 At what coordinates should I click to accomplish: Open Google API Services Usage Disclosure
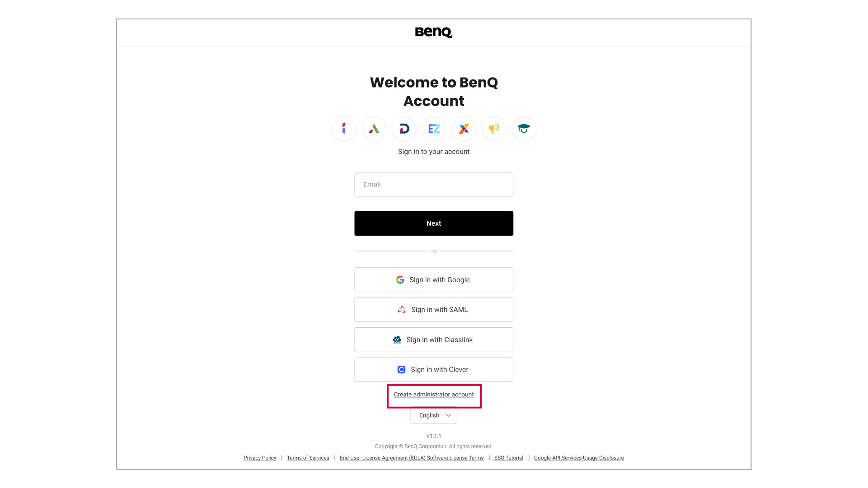point(579,458)
